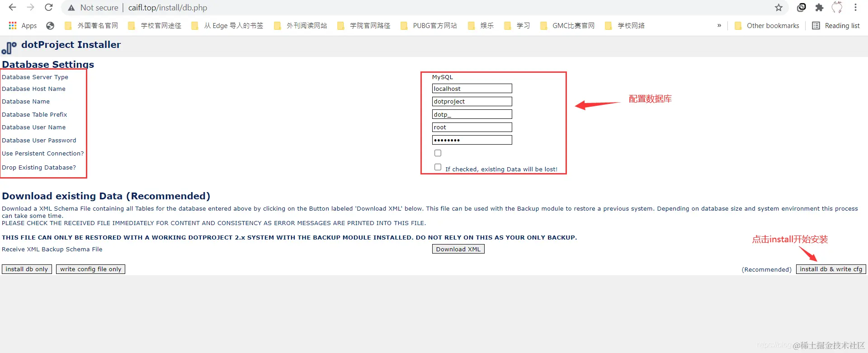This screenshot has width=868, height=353.
Task: Click the Database User Name field root
Action: pyautogui.click(x=472, y=127)
